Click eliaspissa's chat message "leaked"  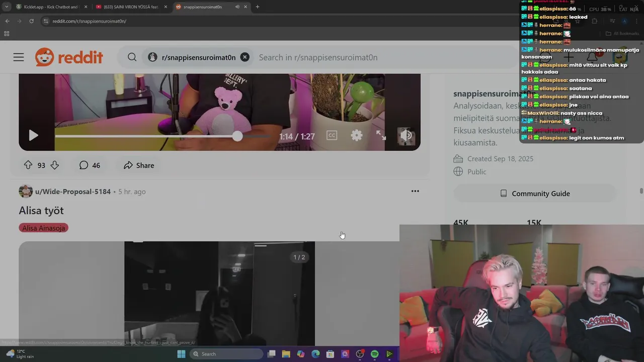tap(578, 17)
